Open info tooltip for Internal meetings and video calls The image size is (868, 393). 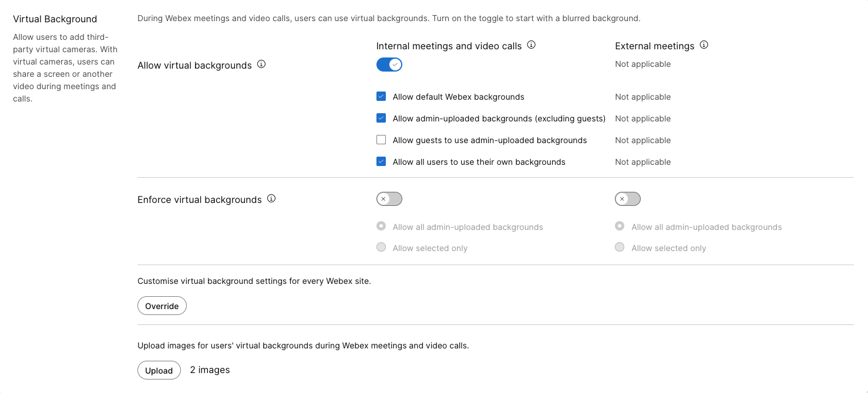coord(531,45)
